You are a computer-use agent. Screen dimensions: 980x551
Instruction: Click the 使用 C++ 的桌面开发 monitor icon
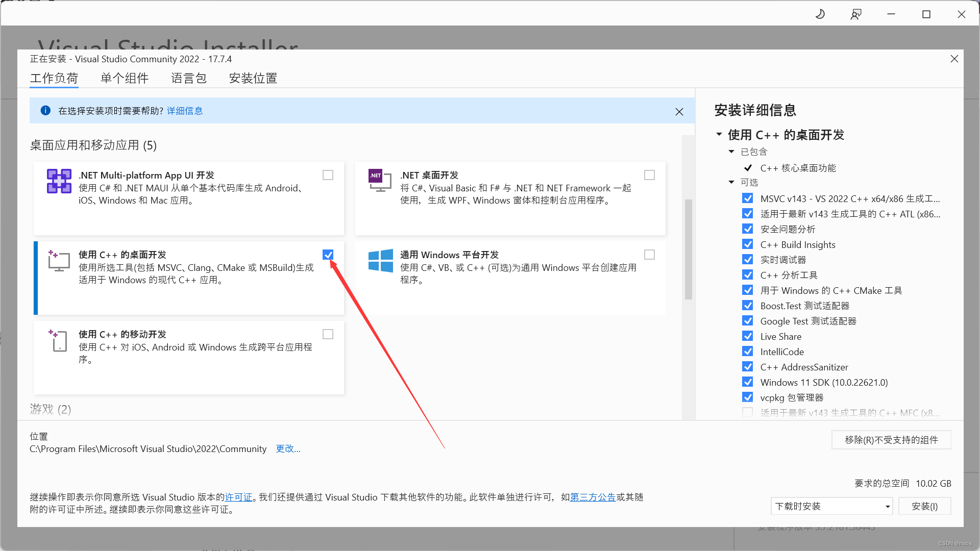(x=59, y=261)
